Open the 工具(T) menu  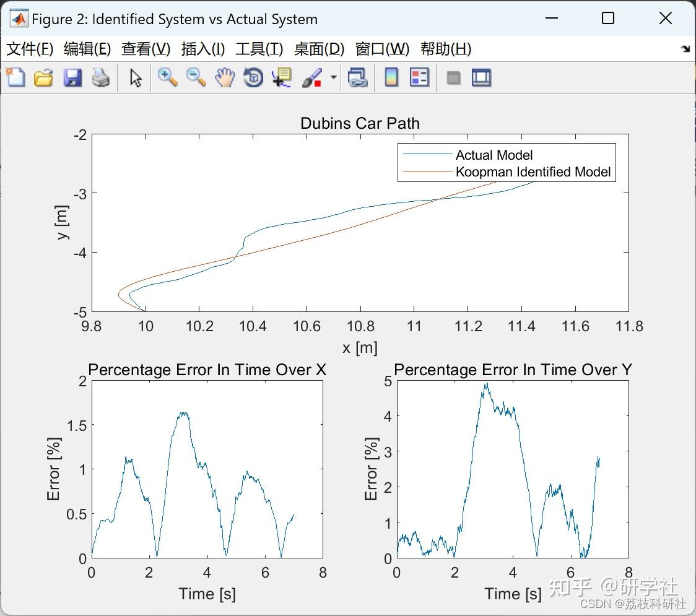tap(259, 49)
